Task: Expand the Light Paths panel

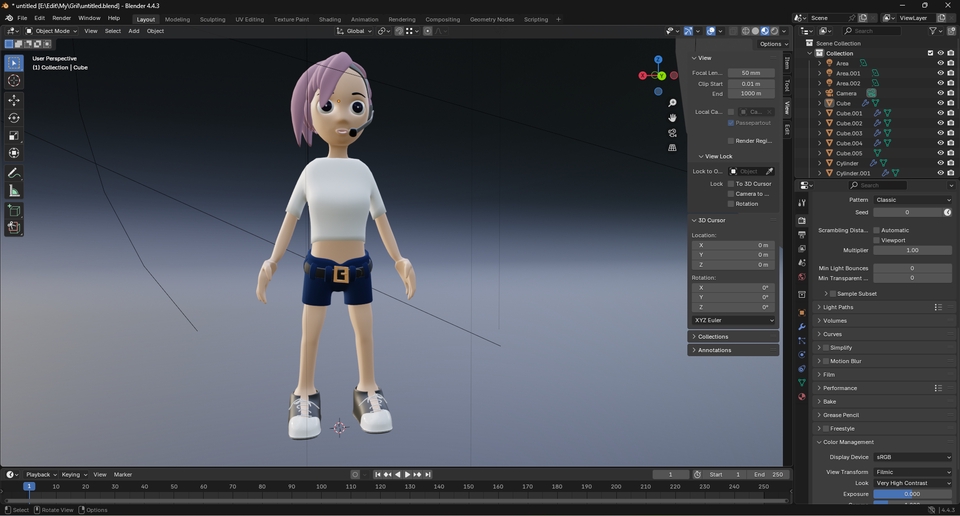Action: click(x=838, y=307)
